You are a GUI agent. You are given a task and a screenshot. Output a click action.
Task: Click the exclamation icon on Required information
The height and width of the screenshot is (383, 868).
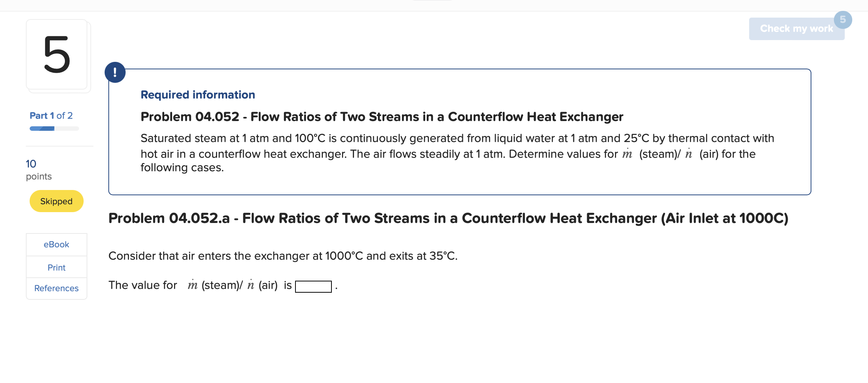point(115,72)
